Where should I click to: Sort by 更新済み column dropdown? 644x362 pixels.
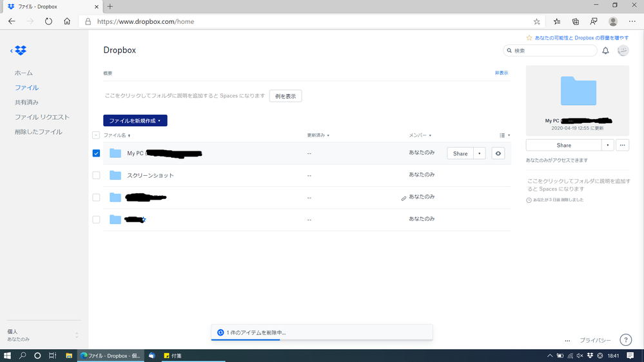(318, 135)
